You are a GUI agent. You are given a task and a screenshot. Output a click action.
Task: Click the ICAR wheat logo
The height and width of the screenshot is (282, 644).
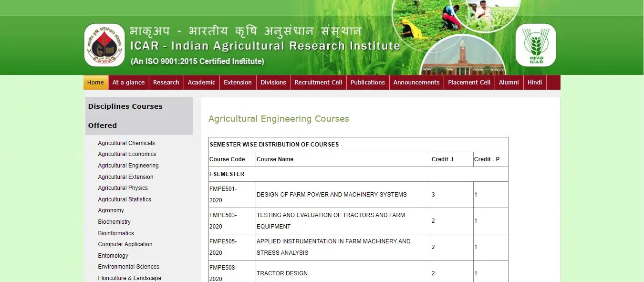(x=536, y=45)
